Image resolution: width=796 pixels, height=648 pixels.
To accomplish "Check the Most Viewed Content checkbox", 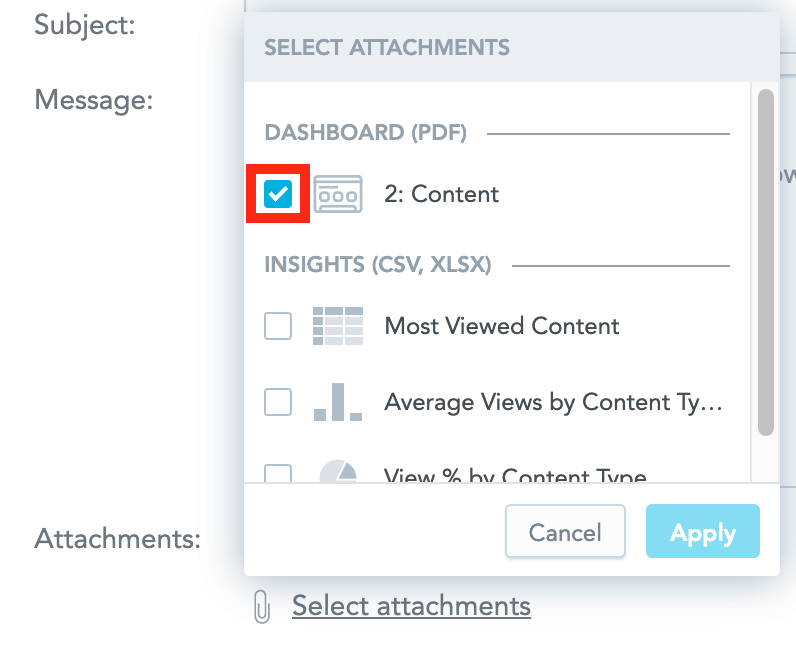I will click(x=278, y=326).
